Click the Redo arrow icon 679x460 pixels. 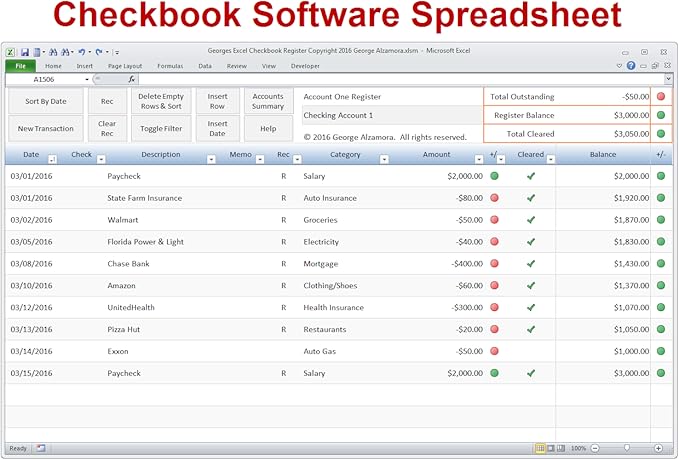click(x=99, y=51)
